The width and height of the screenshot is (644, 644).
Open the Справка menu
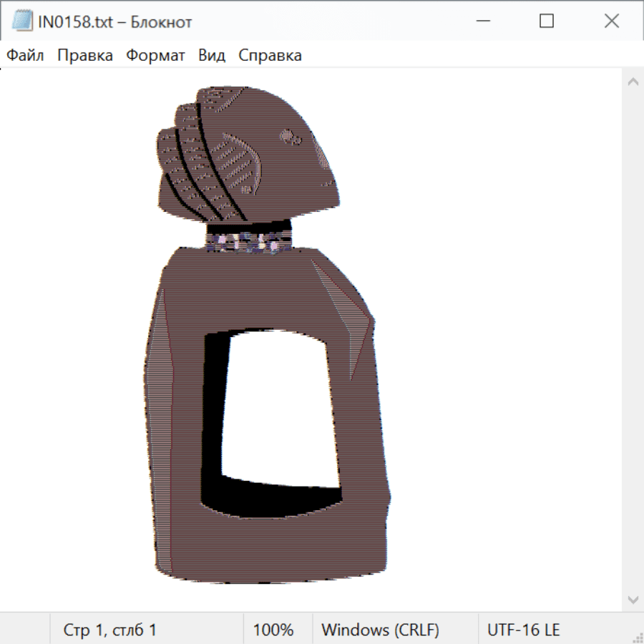tap(270, 56)
